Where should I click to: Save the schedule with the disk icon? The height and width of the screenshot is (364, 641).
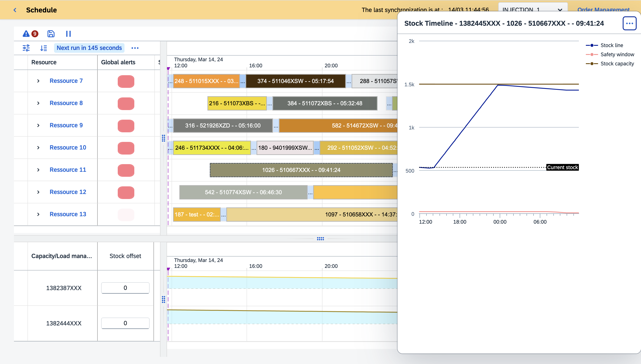51,34
